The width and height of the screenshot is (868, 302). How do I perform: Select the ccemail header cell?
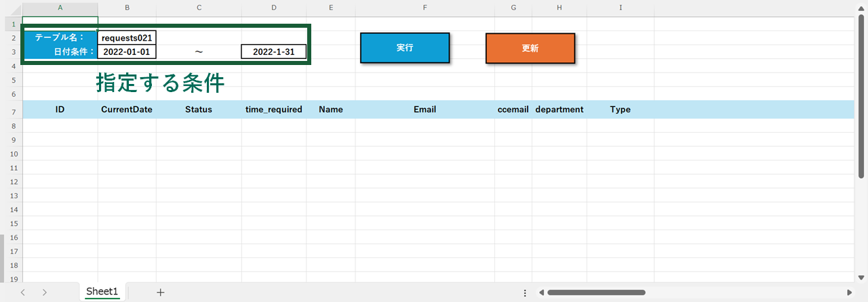coord(513,109)
